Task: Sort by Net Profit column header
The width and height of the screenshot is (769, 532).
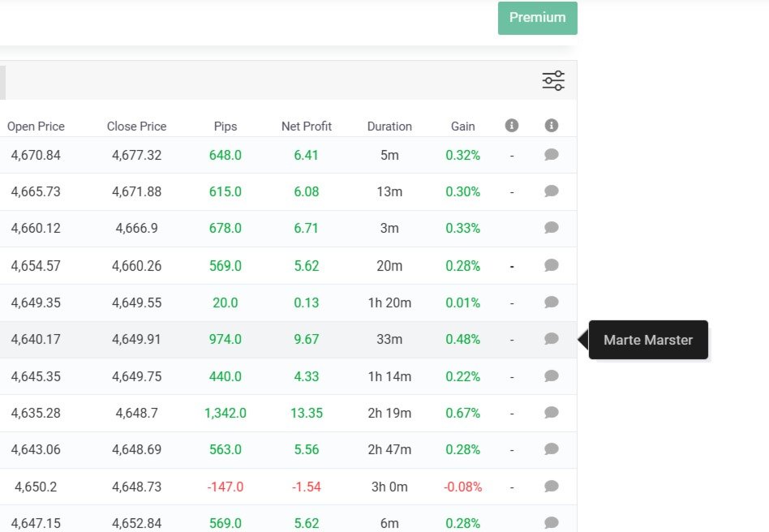Action: pyautogui.click(x=307, y=127)
